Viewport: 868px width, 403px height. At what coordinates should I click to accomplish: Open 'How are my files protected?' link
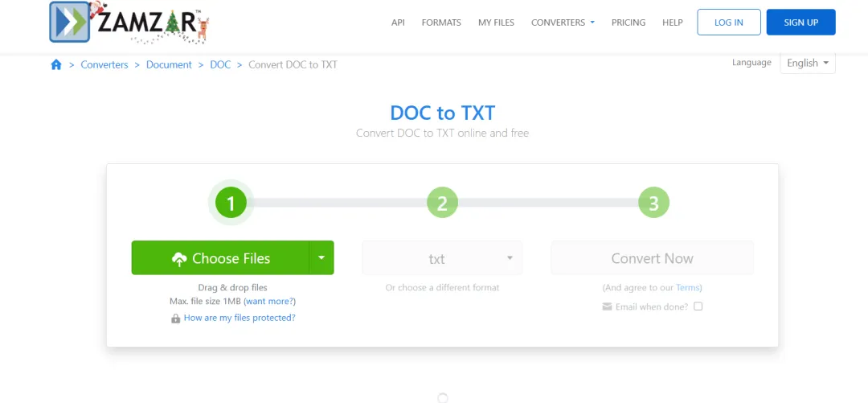click(240, 319)
